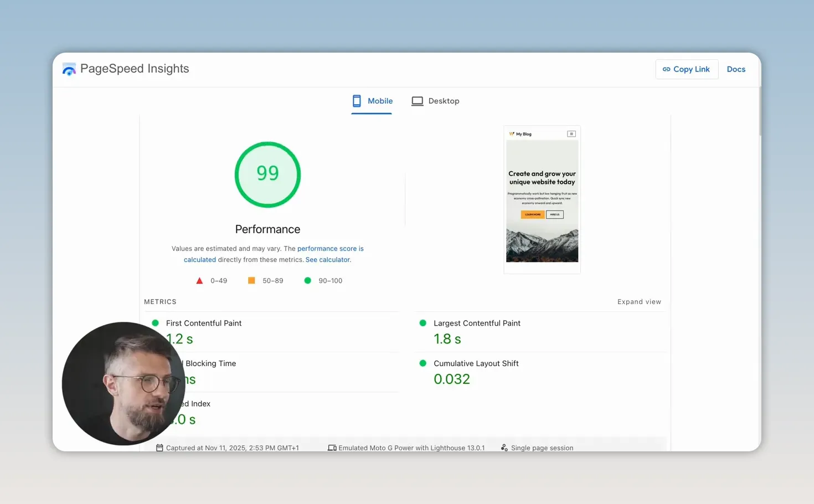The height and width of the screenshot is (504, 814).
Task: Click the red triangle 0–49 legend icon
Action: pos(199,281)
